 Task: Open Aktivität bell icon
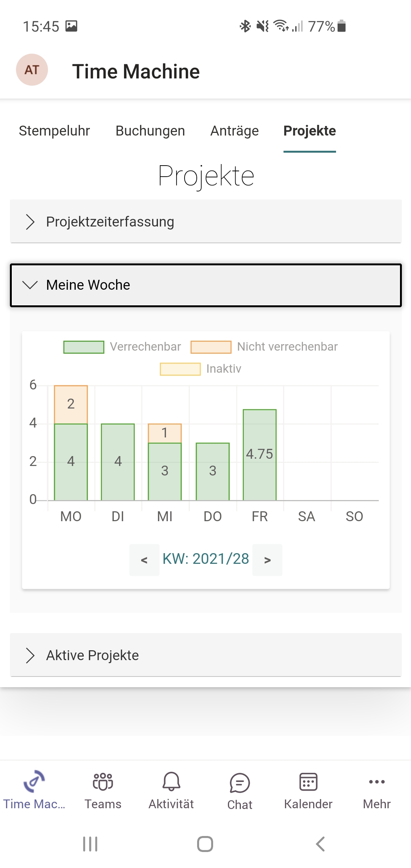click(x=171, y=782)
